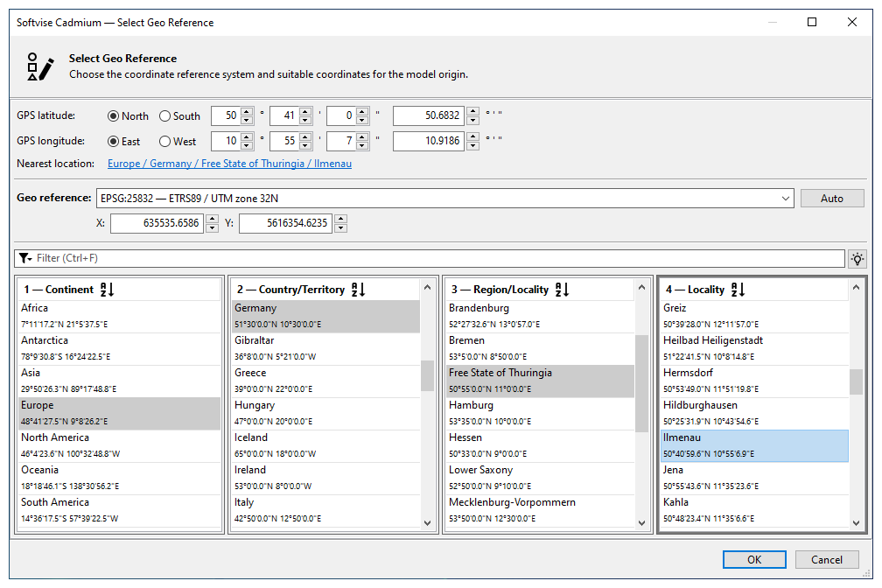Select Gibraltar in Country/Territory list
Image resolution: width=882 pixels, height=588 pixels.
[x=325, y=348]
